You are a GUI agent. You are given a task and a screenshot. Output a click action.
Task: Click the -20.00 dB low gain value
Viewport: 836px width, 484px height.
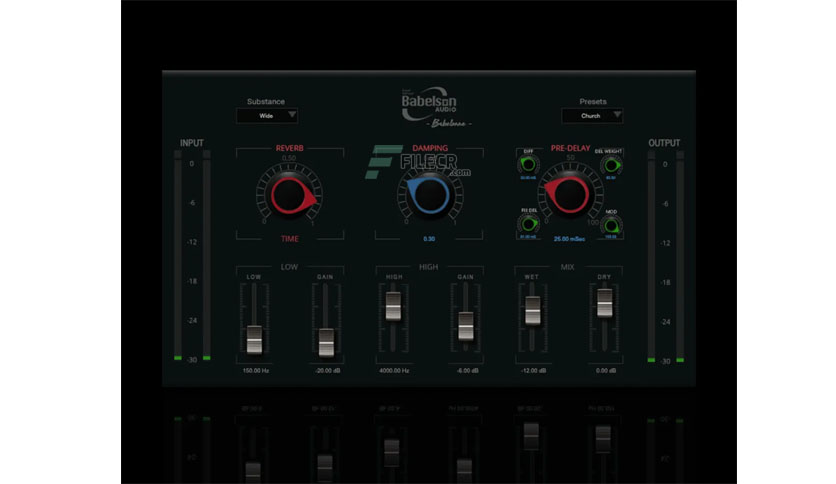point(327,370)
